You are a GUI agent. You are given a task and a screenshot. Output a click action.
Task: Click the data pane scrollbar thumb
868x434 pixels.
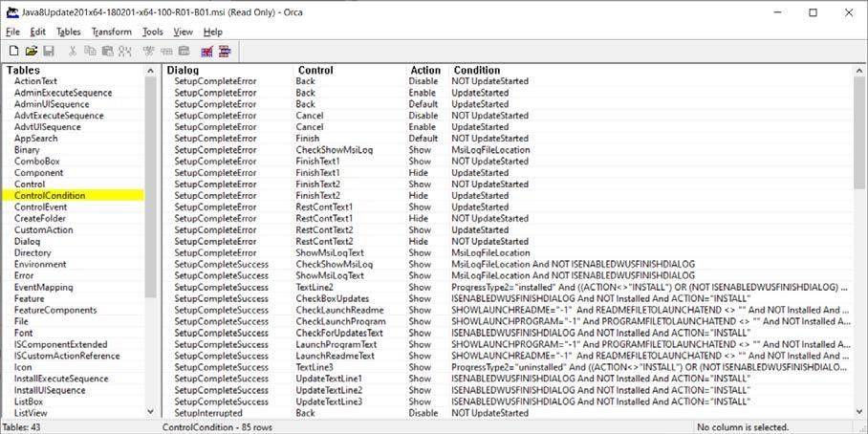click(x=859, y=132)
